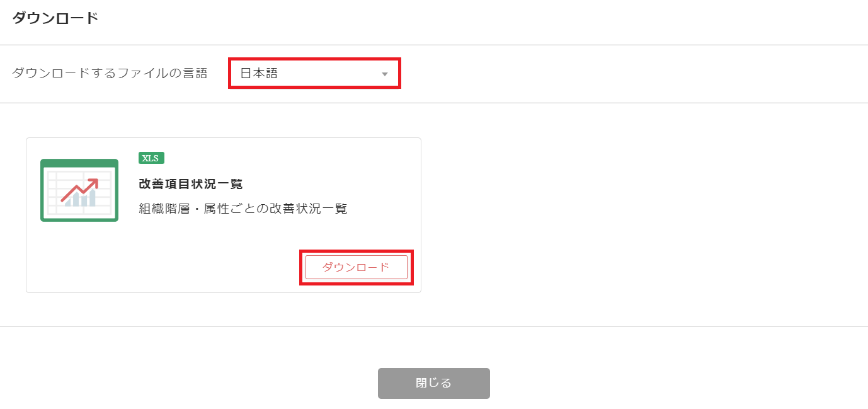This screenshot has height=409, width=868.
Task: Click the green Excel spreadsheet chart icon
Action: [x=79, y=190]
